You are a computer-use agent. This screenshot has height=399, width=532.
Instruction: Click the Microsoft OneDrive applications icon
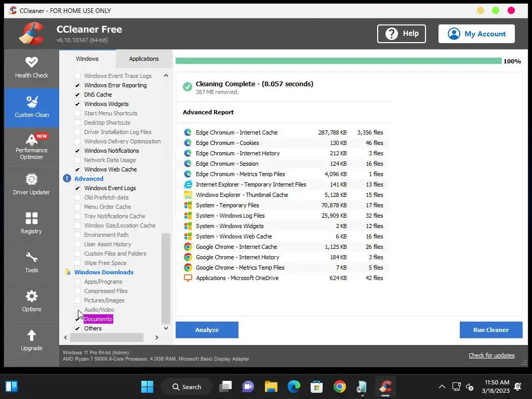click(x=188, y=278)
